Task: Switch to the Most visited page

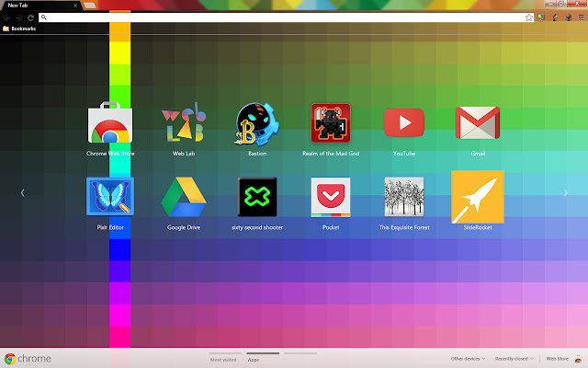Action: [223, 360]
